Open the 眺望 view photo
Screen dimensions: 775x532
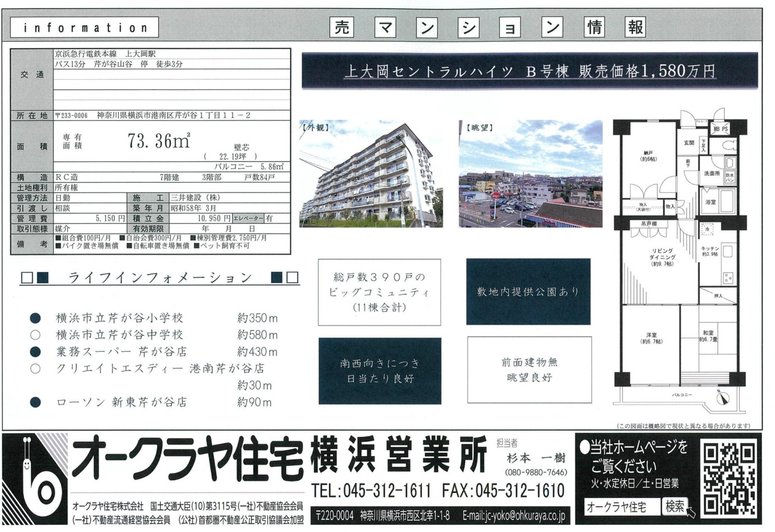[x=530, y=174]
